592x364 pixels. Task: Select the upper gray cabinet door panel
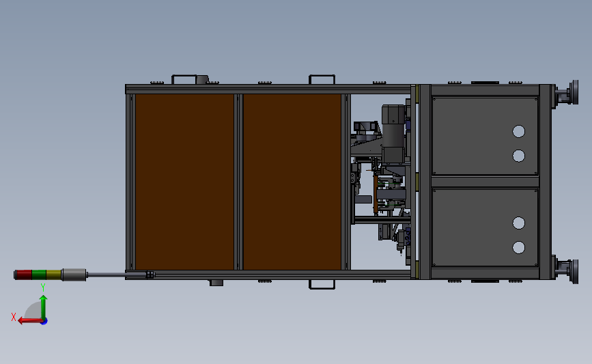tap(485, 137)
